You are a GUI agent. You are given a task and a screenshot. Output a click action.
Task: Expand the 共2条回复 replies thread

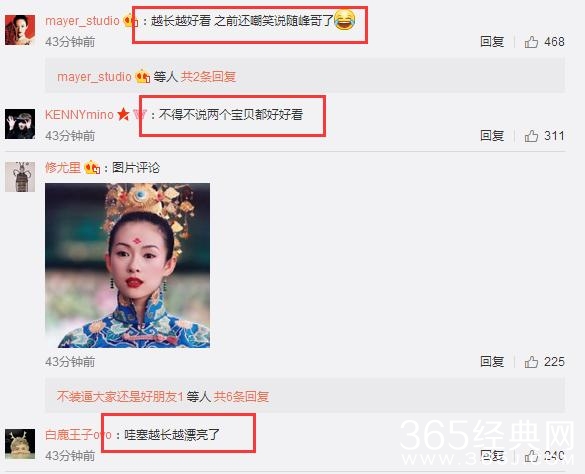(x=208, y=77)
